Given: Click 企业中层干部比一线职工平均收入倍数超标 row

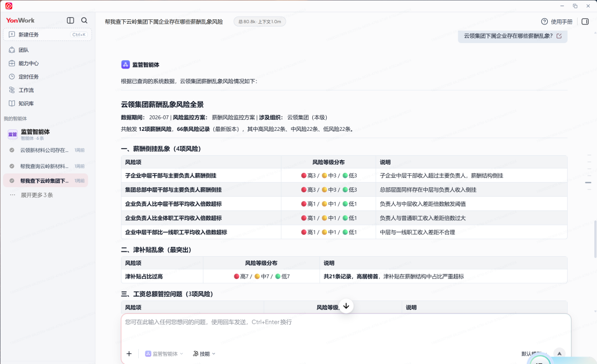Looking at the screenshot, I should click(x=344, y=232).
